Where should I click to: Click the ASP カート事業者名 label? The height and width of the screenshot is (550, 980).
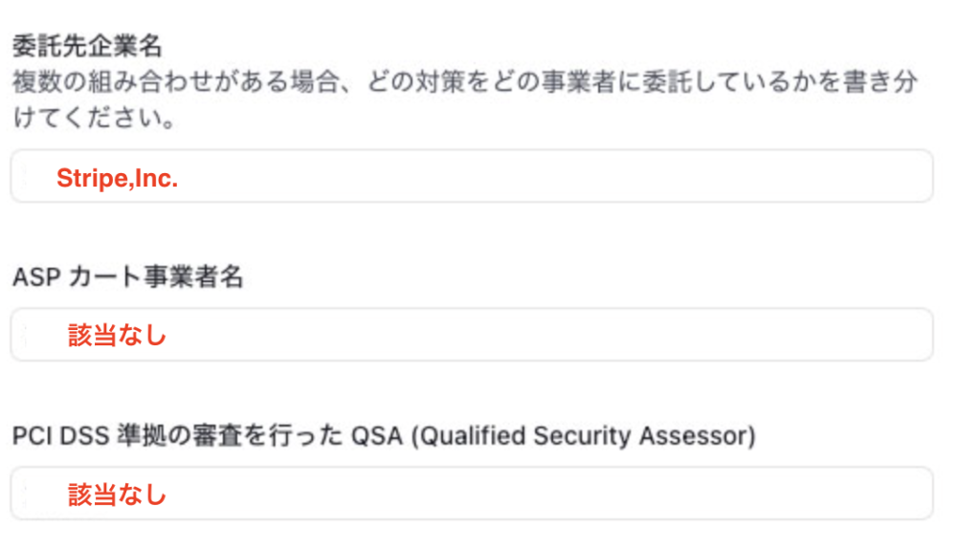128,277
